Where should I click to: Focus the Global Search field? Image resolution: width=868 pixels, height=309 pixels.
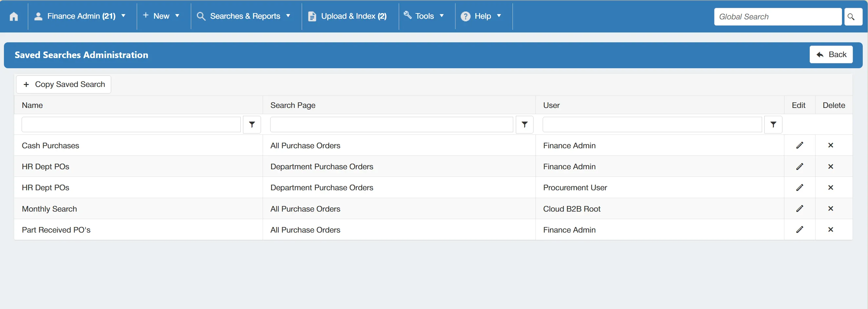coord(778,16)
